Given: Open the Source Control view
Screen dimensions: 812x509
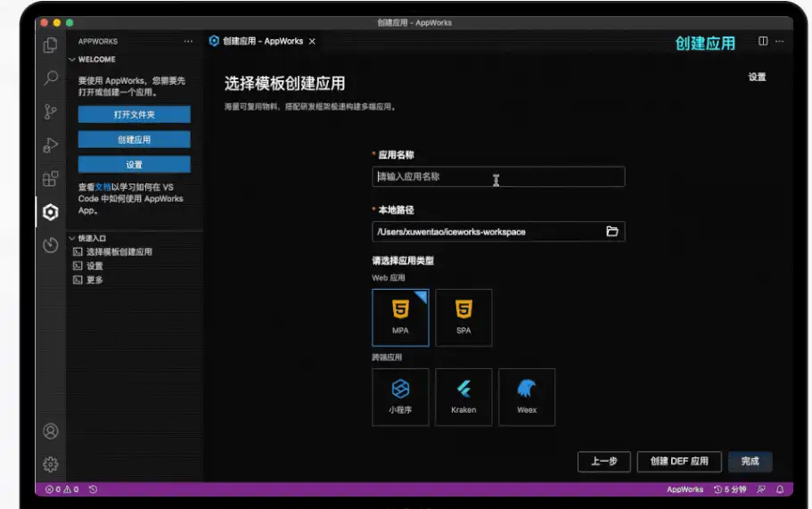Looking at the screenshot, I should pos(50,111).
